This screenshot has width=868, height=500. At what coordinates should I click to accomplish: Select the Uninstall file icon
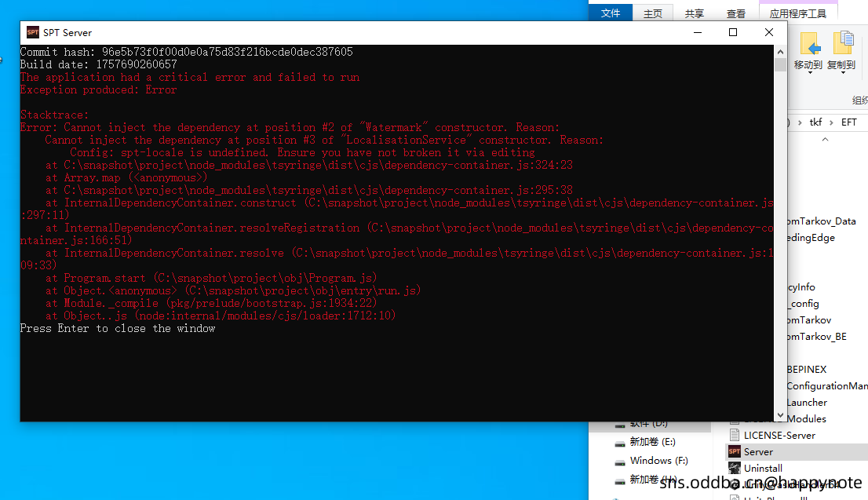click(x=735, y=468)
